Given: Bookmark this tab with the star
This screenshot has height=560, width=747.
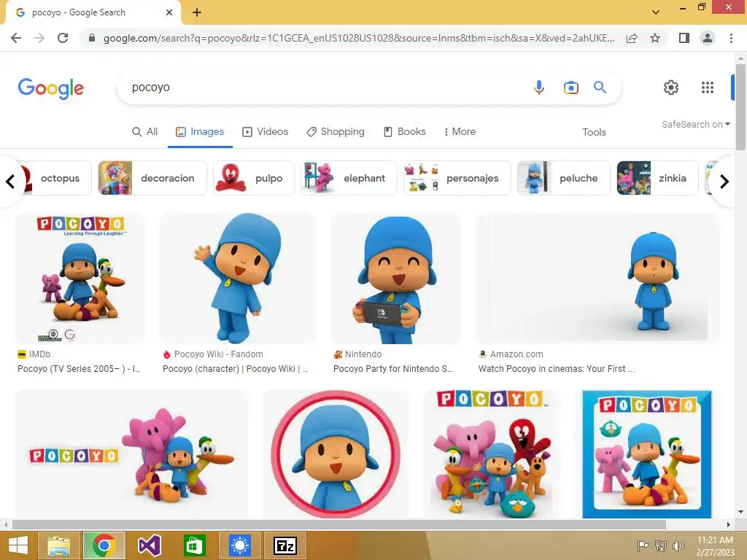Looking at the screenshot, I should (x=655, y=38).
